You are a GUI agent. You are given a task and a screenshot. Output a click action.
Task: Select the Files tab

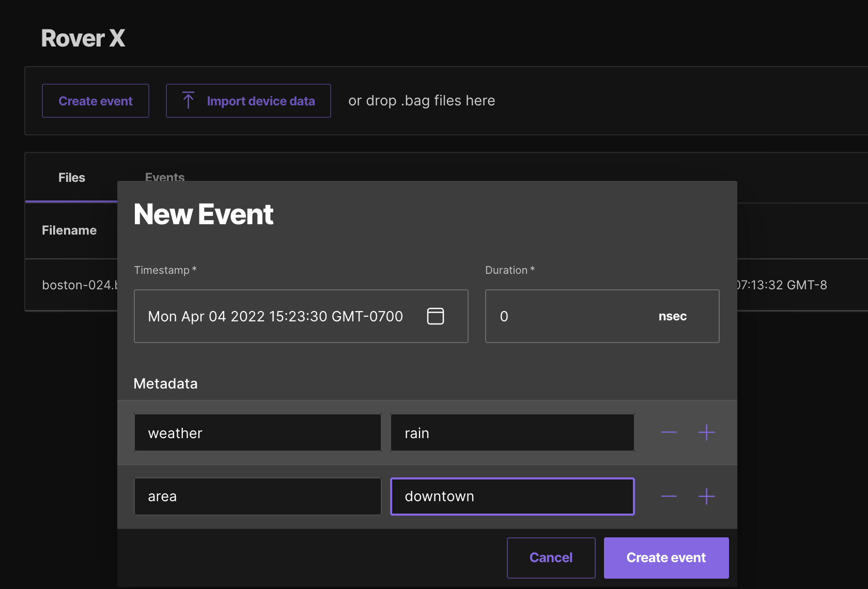pyautogui.click(x=71, y=177)
